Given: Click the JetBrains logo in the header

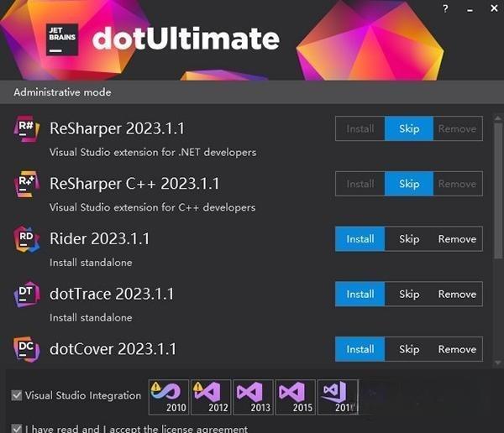Looking at the screenshot, I should 62,39.
